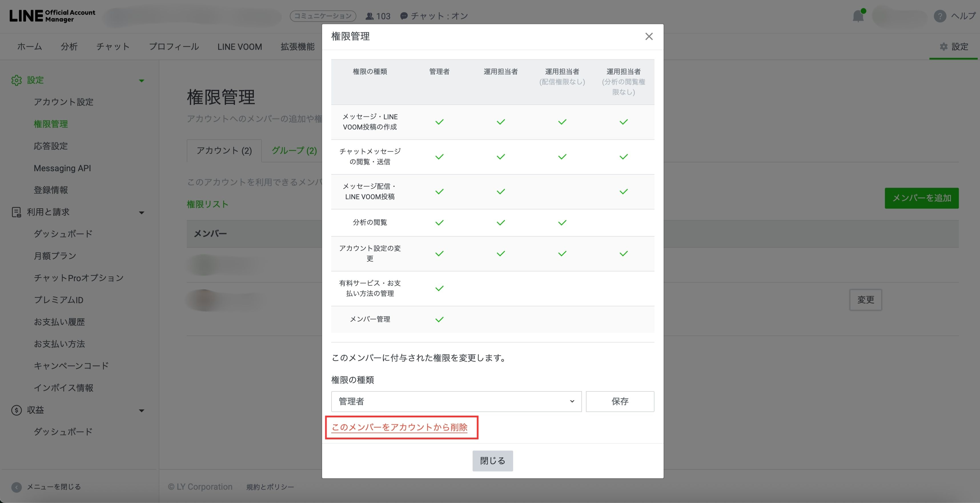Collapse the 利用と請求 section arrow

pos(142,212)
